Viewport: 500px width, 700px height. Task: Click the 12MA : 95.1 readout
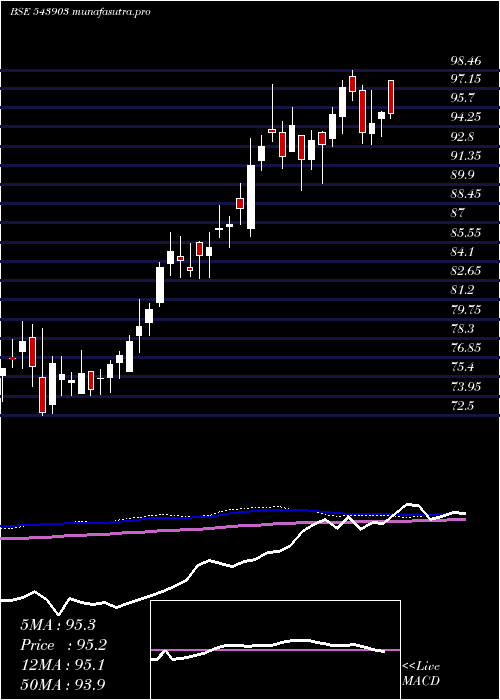(62, 665)
